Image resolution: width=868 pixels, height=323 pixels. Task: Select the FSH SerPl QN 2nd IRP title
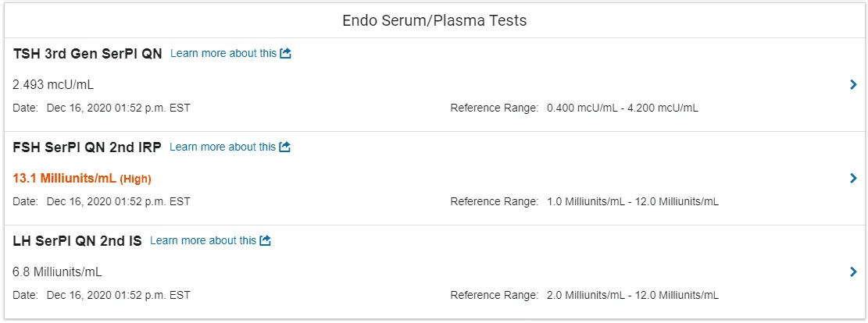coord(87,147)
